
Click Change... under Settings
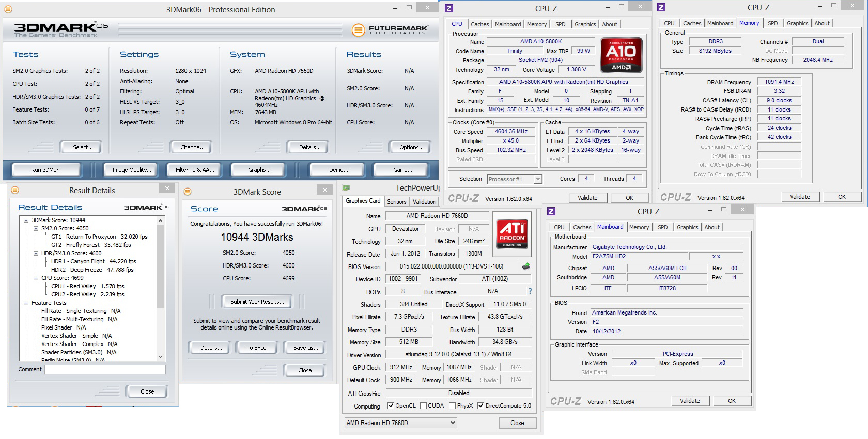point(192,147)
